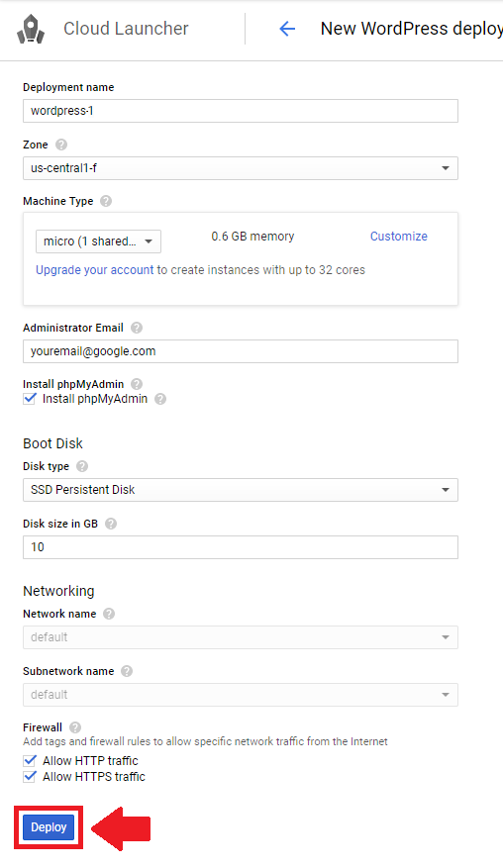This screenshot has height=868, width=503.
Task: Open help icon next to Firewall
Action: [x=75, y=727]
